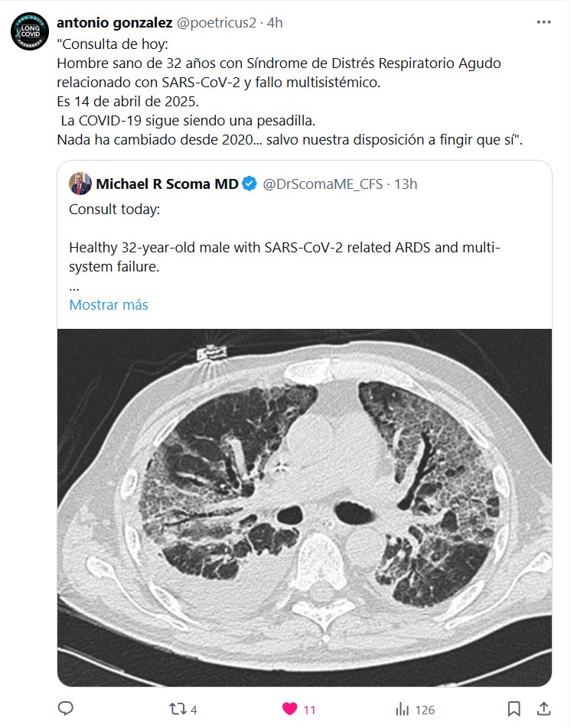Image resolution: width=574 pixels, height=728 pixels.
Task: Unlike the post via the pink heart
Action: click(x=290, y=709)
